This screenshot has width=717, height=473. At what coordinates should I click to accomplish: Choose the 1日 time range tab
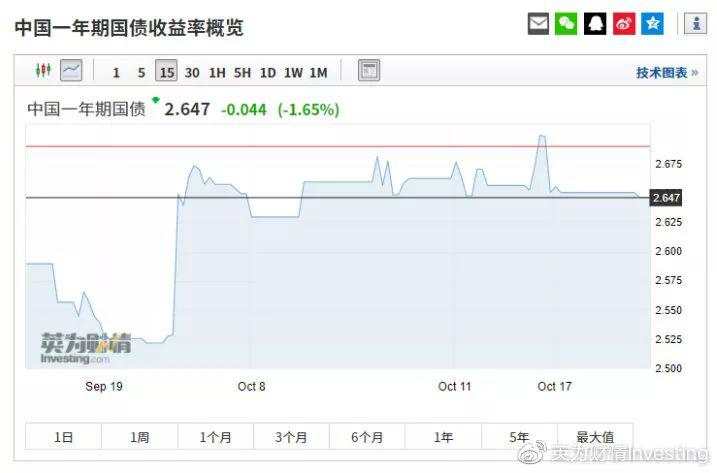tap(64, 437)
